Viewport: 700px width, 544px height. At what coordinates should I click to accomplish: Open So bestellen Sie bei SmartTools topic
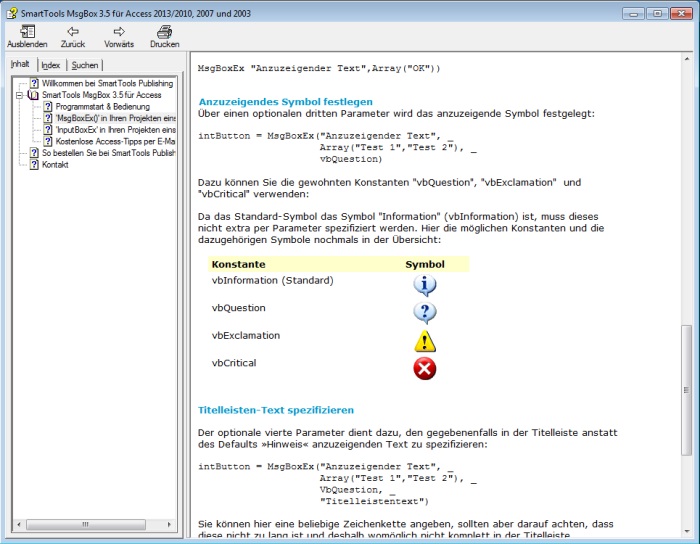[108, 153]
